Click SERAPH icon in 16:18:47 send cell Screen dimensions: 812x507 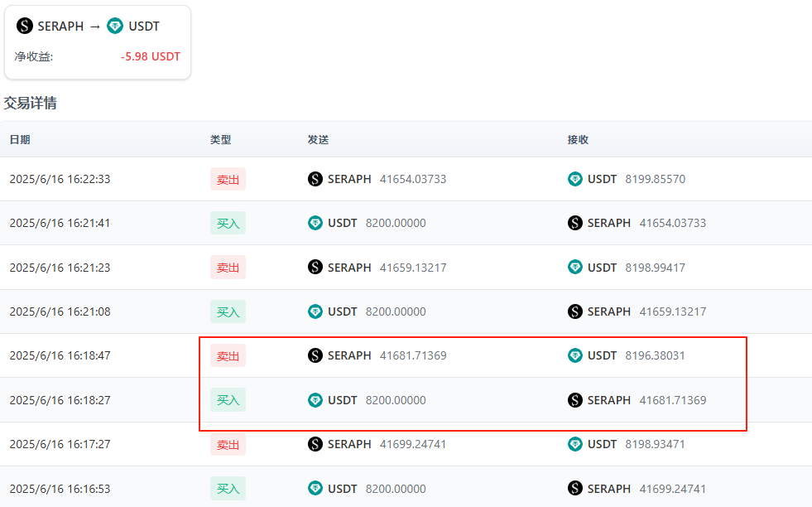click(x=315, y=355)
